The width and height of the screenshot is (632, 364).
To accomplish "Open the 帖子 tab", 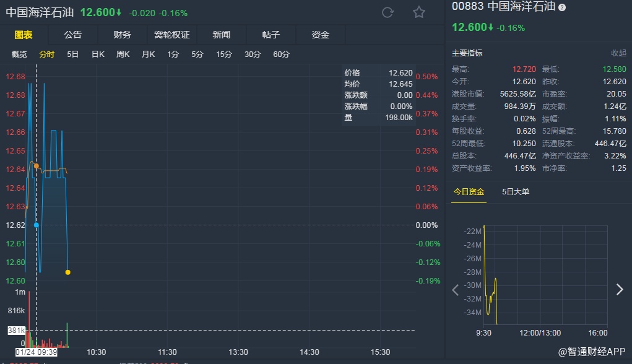I will [x=271, y=35].
